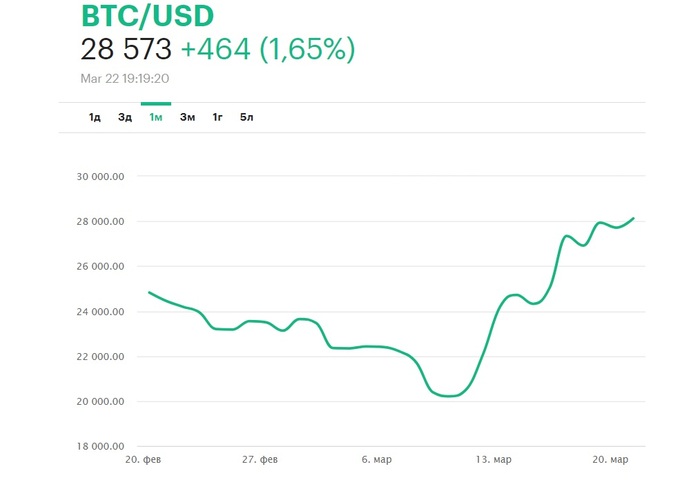
Task: Click the Mar 22 19:19:20 timestamp
Action: (x=124, y=77)
